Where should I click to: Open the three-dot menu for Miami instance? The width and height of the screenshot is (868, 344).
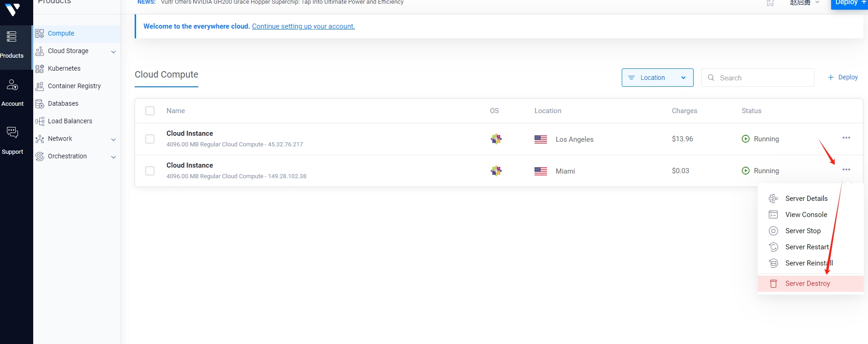click(x=846, y=169)
